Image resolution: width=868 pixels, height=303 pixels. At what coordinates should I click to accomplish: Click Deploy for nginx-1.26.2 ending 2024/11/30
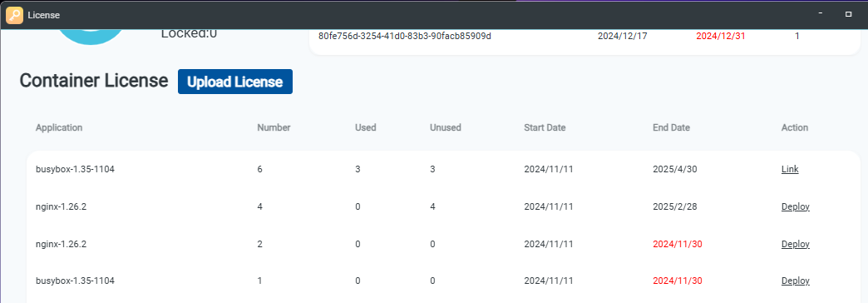pos(796,244)
